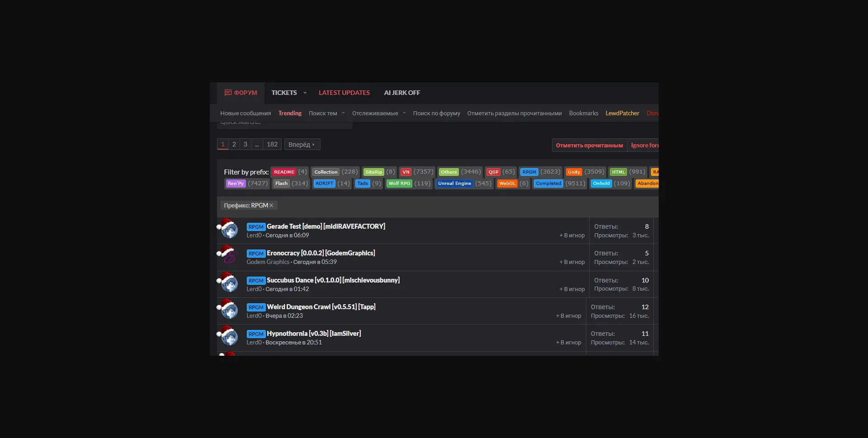This screenshot has width=868, height=438.
Task: Filter by the red README prefix badge
Action: click(x=284, y=172)
